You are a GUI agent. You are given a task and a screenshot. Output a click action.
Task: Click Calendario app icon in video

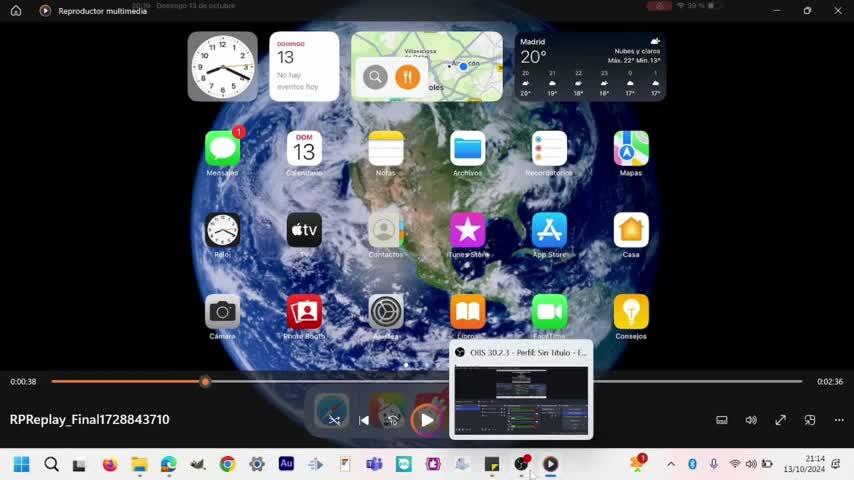[304, 148]
